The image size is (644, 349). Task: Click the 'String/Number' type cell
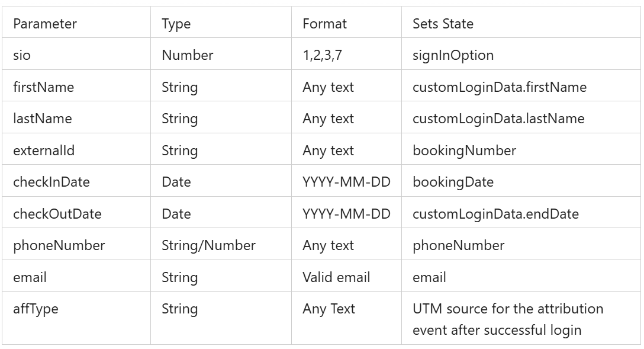(x=208, y=245)
